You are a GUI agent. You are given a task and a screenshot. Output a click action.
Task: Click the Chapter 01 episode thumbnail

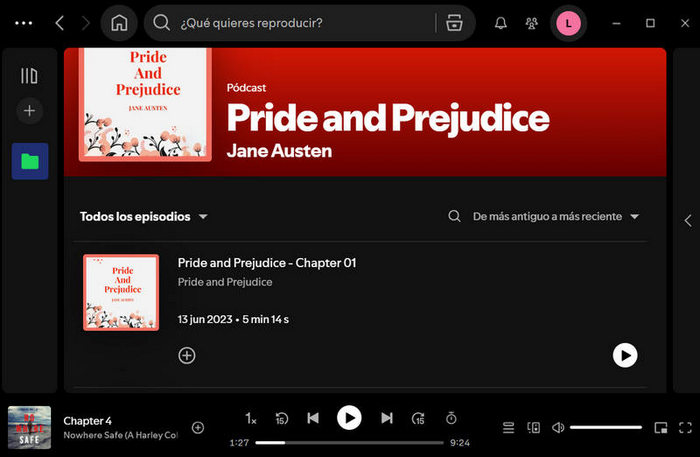121,292
